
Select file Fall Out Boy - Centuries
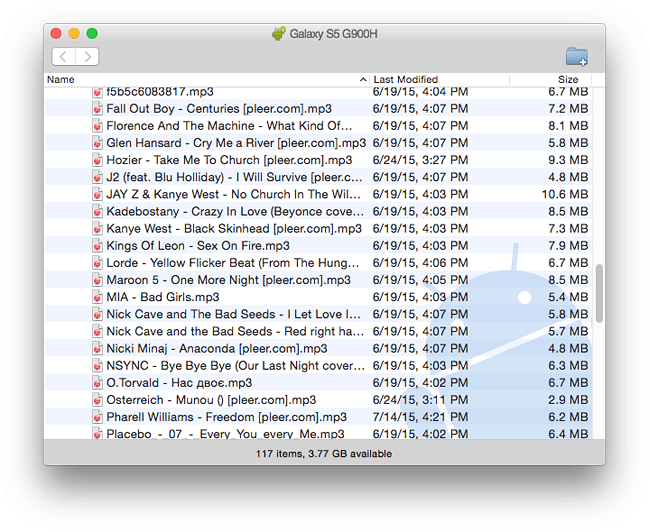point(219,109)
